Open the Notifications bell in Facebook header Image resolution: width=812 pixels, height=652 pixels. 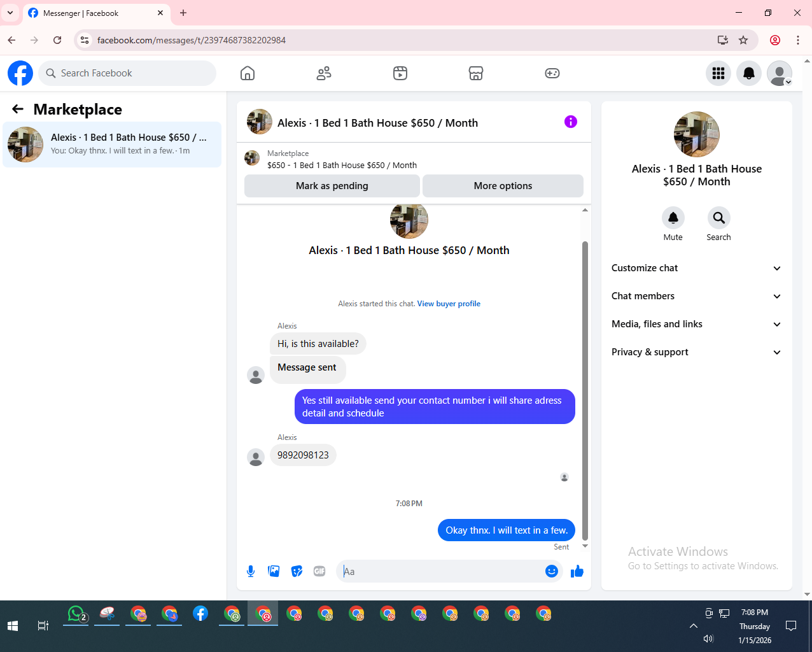point(749,73)
